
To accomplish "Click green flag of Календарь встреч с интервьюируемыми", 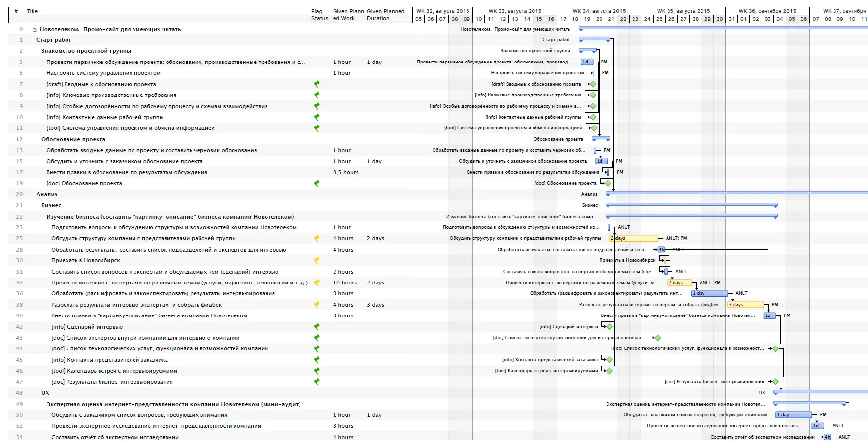I will click(317, 371).
